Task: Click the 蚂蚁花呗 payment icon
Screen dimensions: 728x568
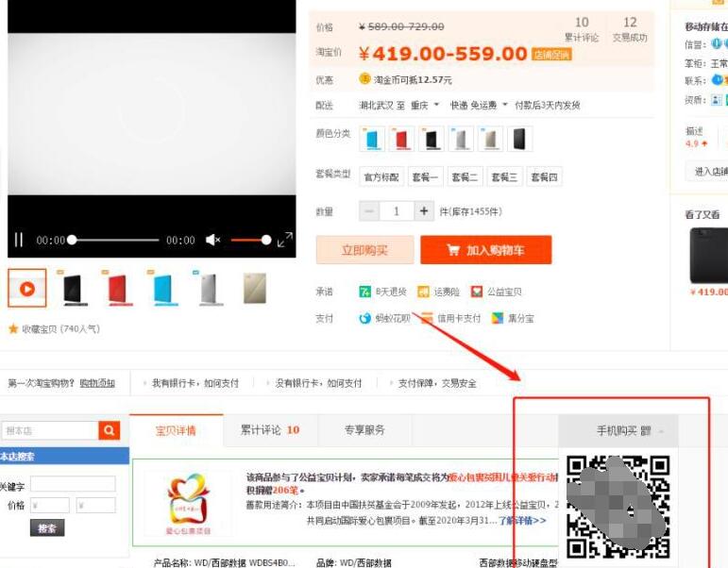Action: (x=365, y=319)
